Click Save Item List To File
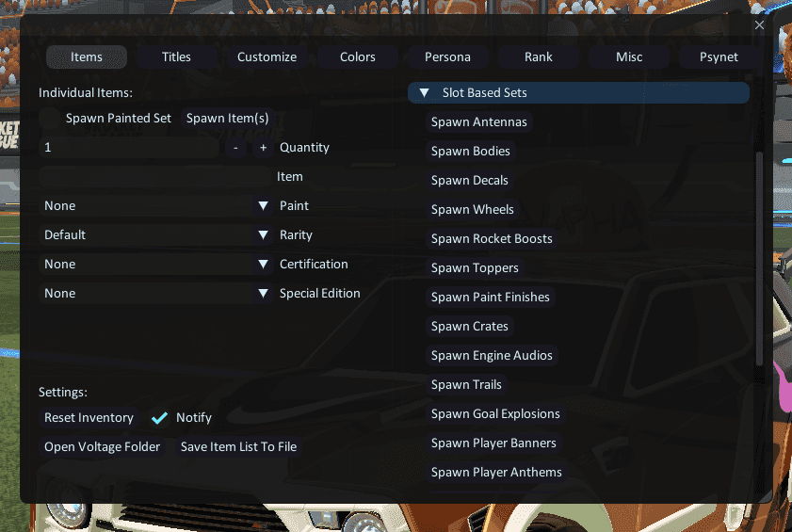 pyautogui.click(x=238, y=447)
